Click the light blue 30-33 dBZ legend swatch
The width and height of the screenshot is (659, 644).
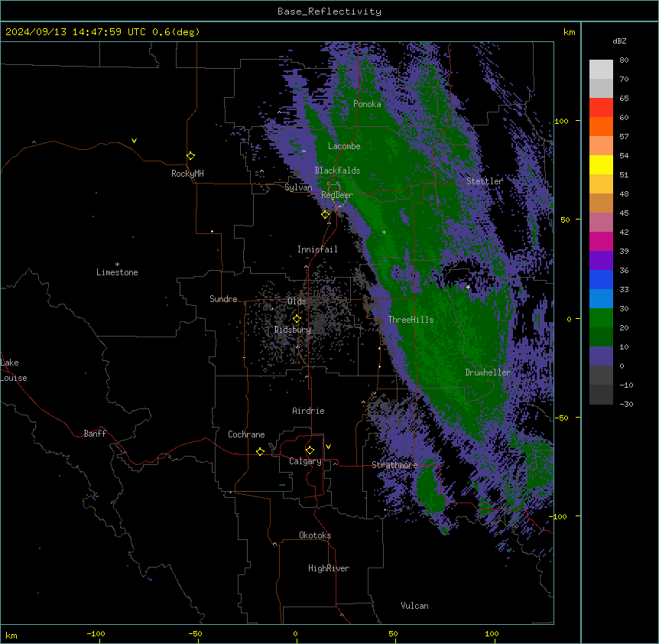(601, 299)
